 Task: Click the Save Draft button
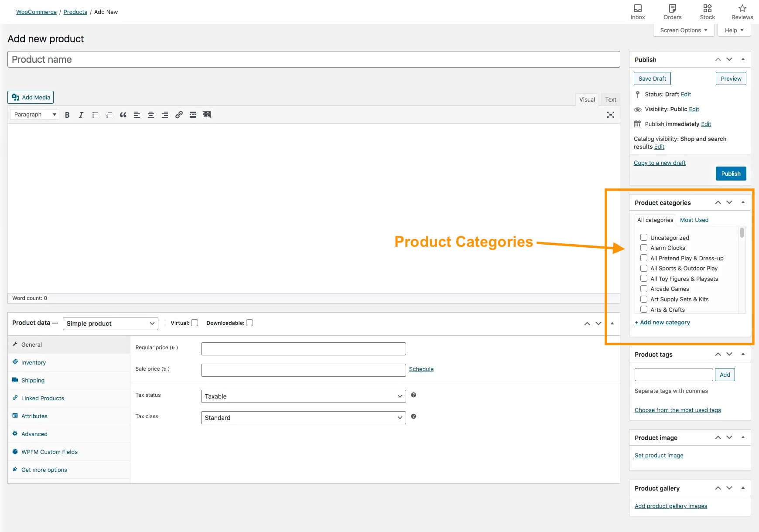(652, 78)
